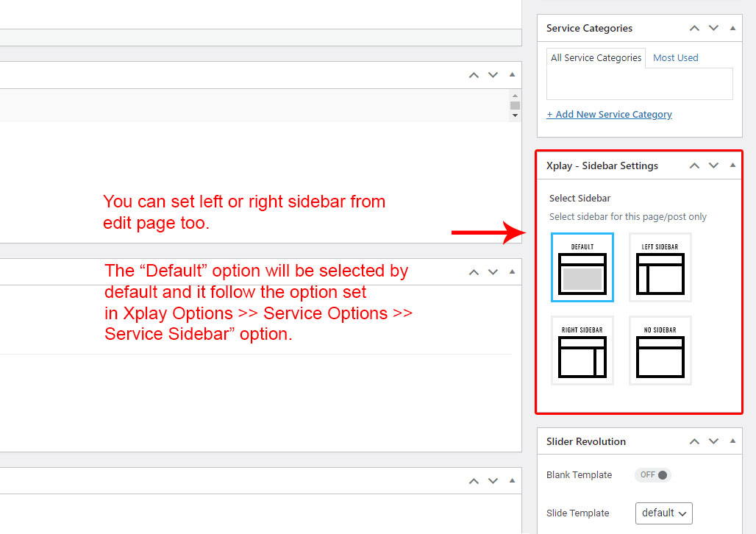Open the Slide Template dropdown
This screenshot has width=756, height=534.
[663, 513]
